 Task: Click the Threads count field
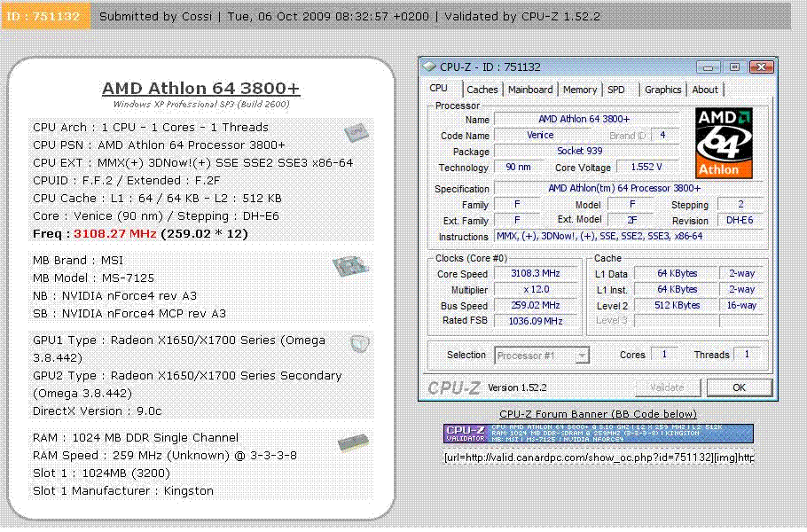click(x=748, y=354)
